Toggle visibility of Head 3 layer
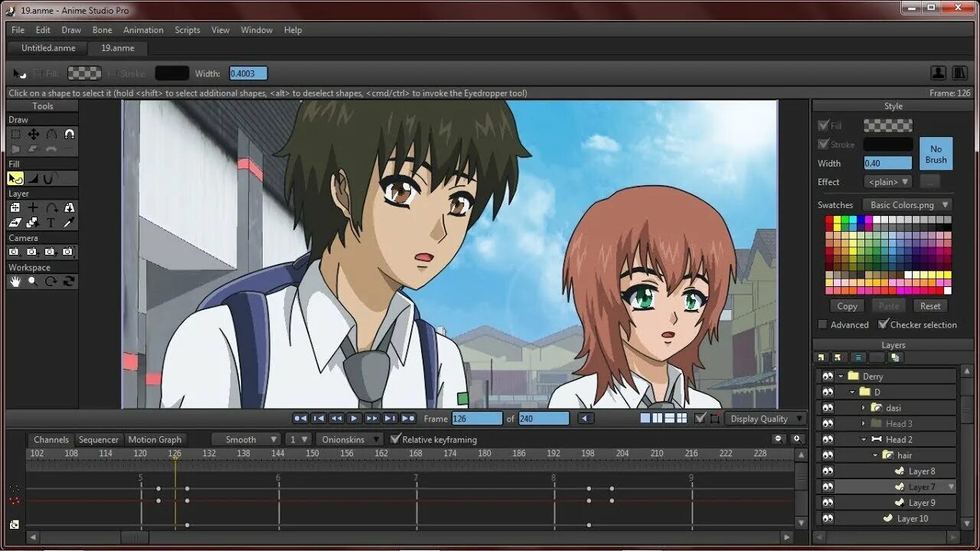 pyautogui.click(x=828, y=423)
